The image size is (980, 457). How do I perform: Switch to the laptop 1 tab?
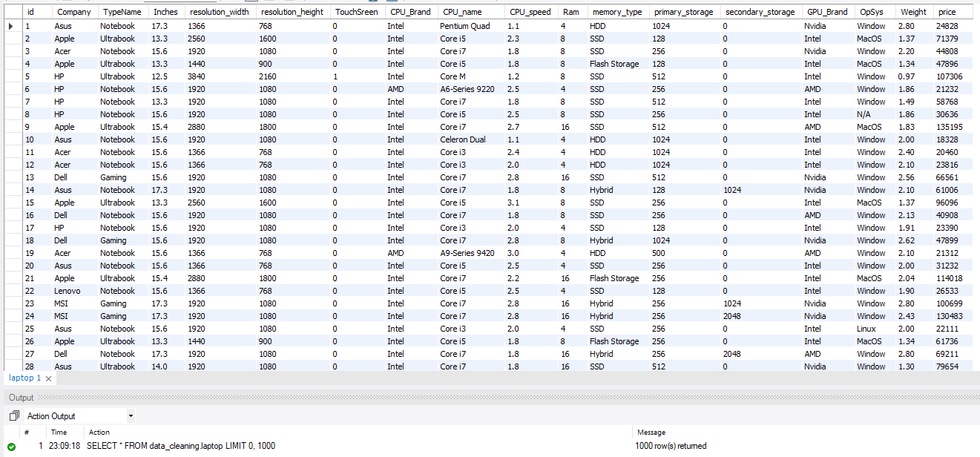(x=25, y=378)
